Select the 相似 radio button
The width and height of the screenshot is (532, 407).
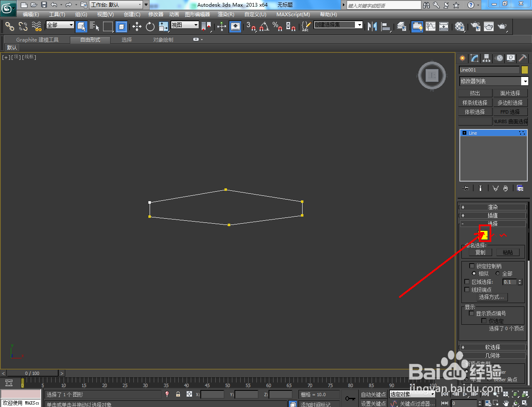point(474,274)
